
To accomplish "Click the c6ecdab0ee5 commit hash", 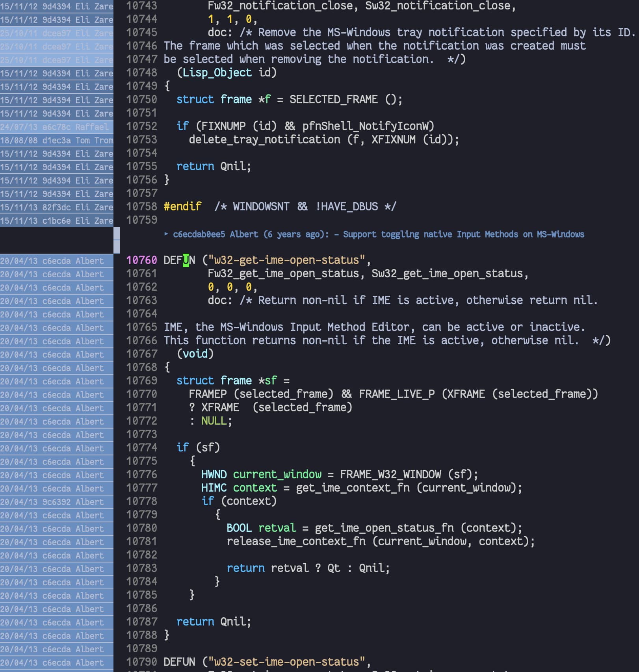I will pyautogui.click(x=199, y=234).
